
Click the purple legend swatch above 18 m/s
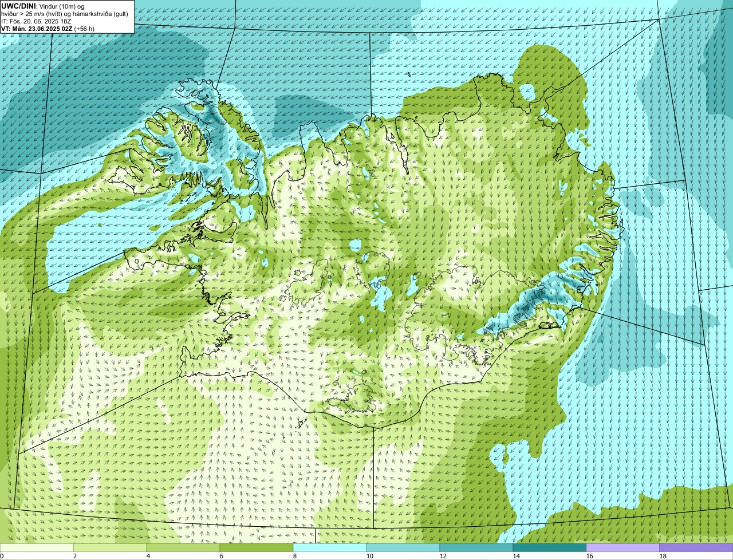click(696, 547)
